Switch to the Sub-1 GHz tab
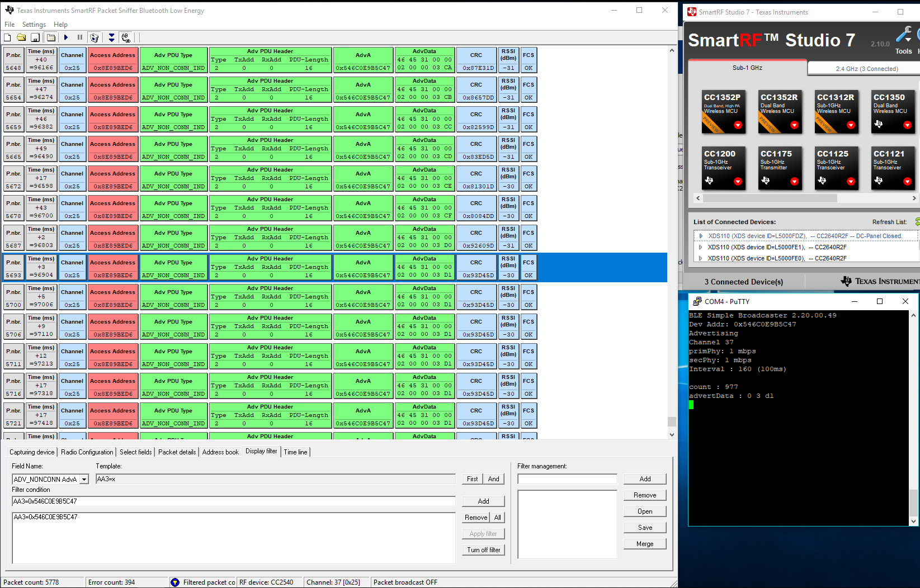 [747, 68]
